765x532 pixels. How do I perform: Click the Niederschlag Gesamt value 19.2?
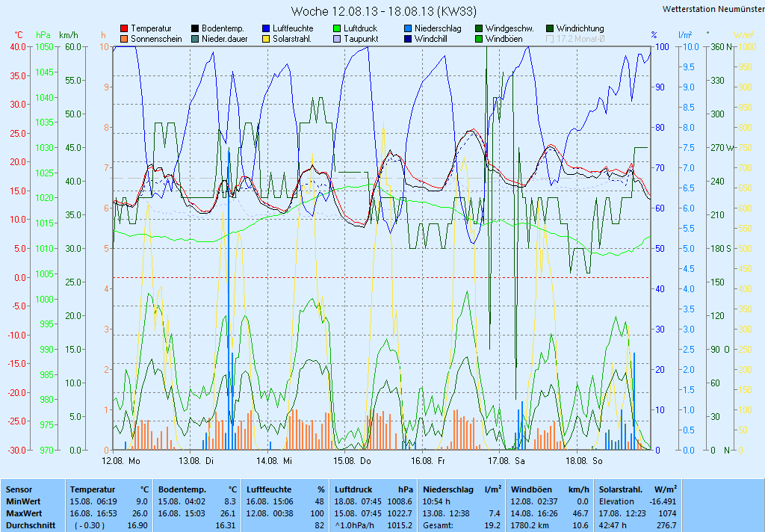tap(493, 526)
